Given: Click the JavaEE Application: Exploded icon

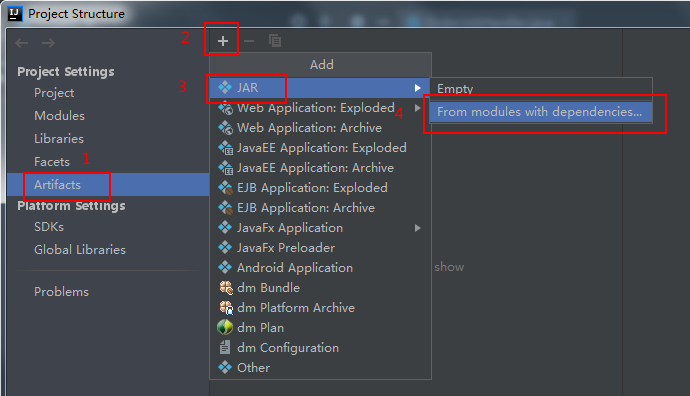Looking at the screenshot, I should tap(225, 148).
